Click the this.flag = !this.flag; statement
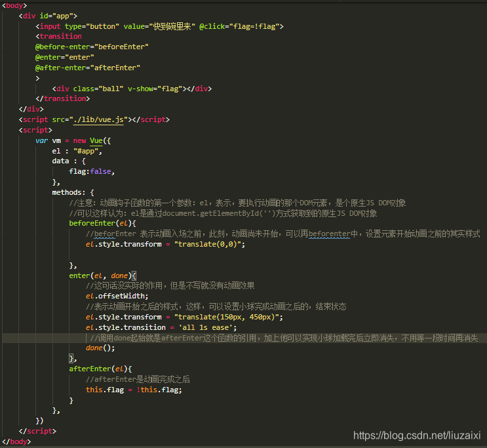Screen dimensions: 487x448 click(134, 390)
